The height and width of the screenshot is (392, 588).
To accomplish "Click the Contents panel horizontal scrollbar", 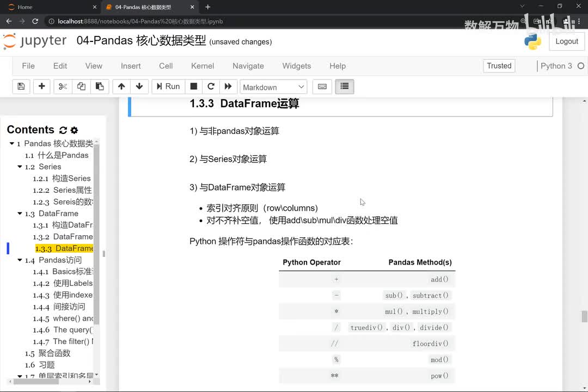I will [36, 382].
